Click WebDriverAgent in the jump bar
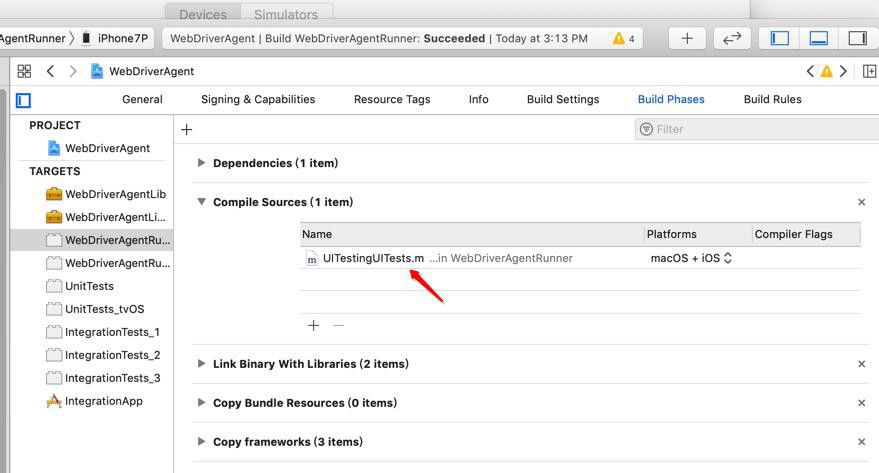 151,71
